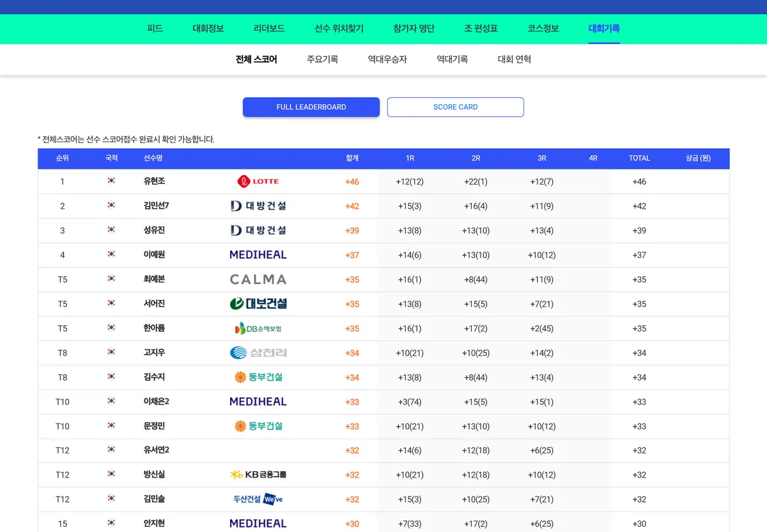Open the 피드 tab
767x532 pixels.
pyautogui.click(x=155, y=29)
